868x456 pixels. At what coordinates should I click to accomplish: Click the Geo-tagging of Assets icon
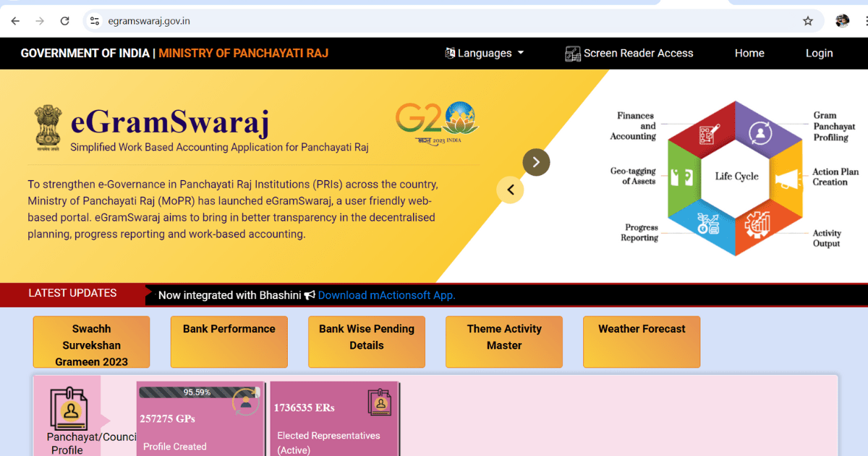point(681,177)
